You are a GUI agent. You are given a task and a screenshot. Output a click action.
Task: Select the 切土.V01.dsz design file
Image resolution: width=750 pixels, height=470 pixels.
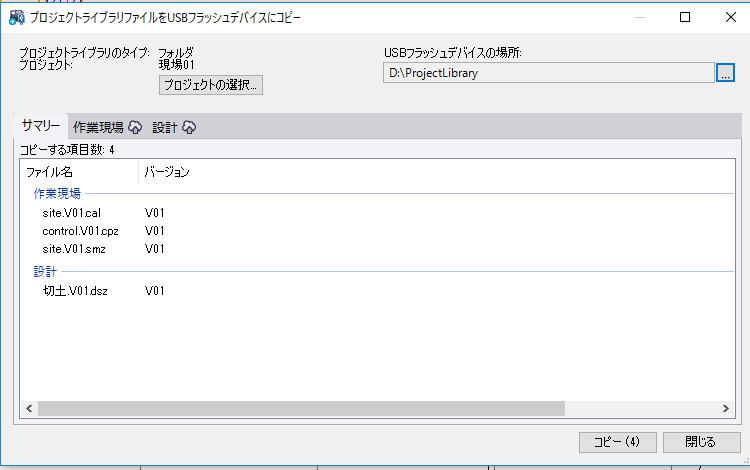point(75,291)
